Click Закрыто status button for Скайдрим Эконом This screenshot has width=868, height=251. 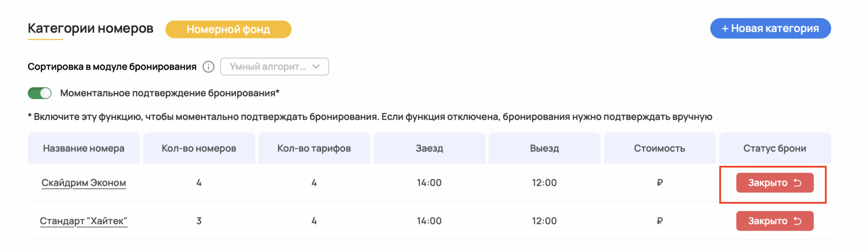point(768,183)
